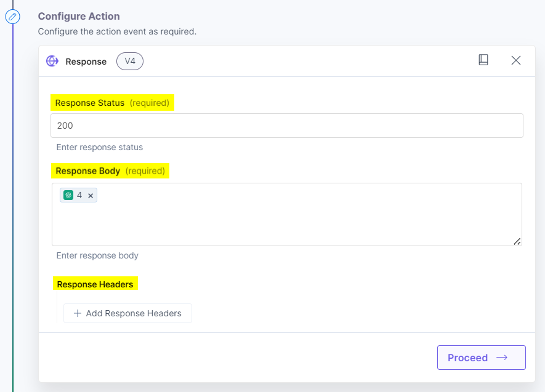Click the Response title text
The image size is (545, 392).
point(86,61)
